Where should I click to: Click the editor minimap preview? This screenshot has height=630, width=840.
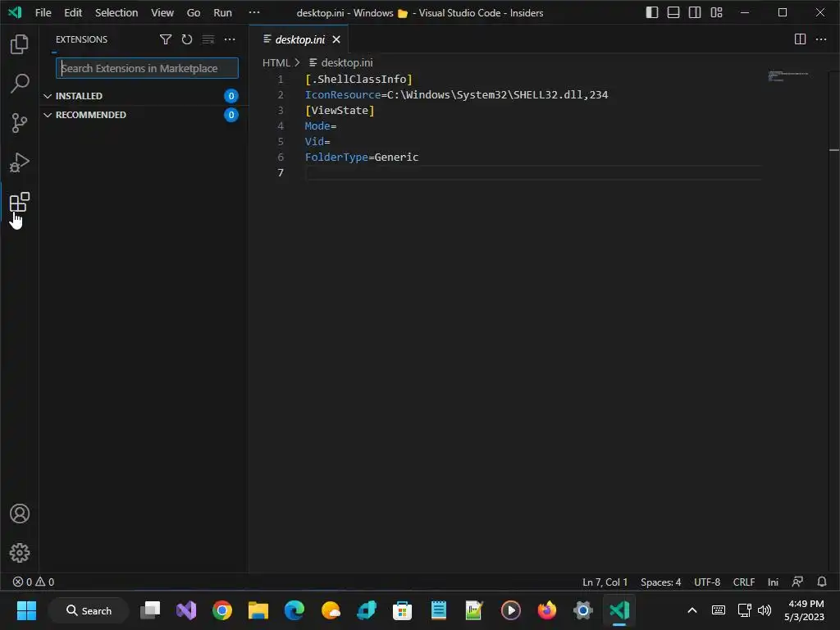(788, 75)
